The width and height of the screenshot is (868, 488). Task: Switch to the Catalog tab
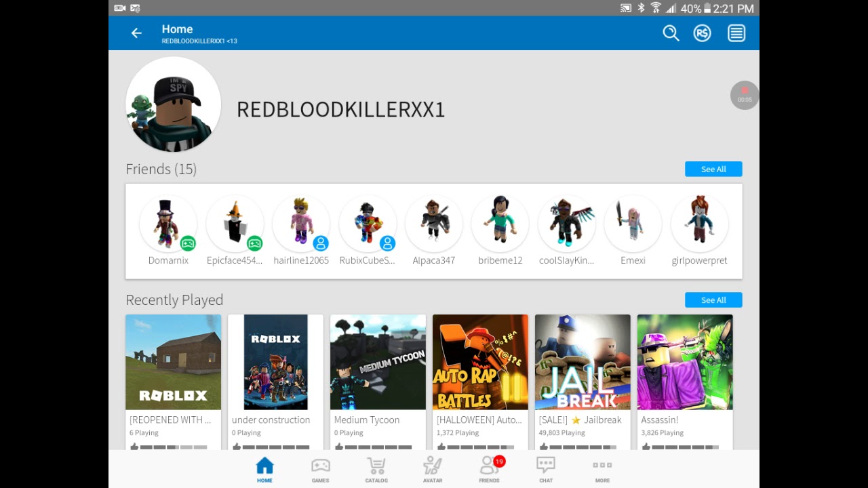tap(376, 470)
